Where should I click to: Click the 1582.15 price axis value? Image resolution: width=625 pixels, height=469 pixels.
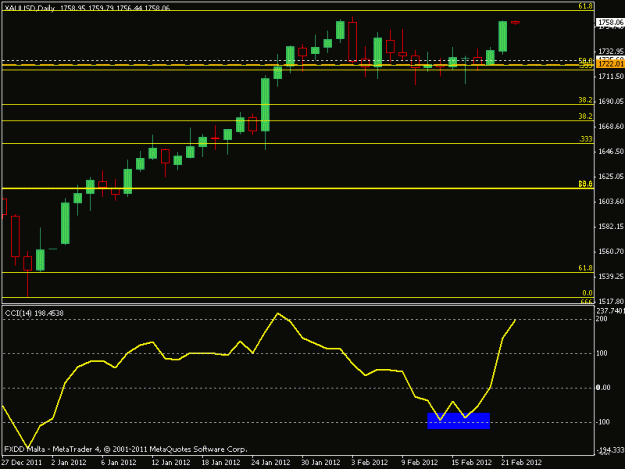[610, 227]
